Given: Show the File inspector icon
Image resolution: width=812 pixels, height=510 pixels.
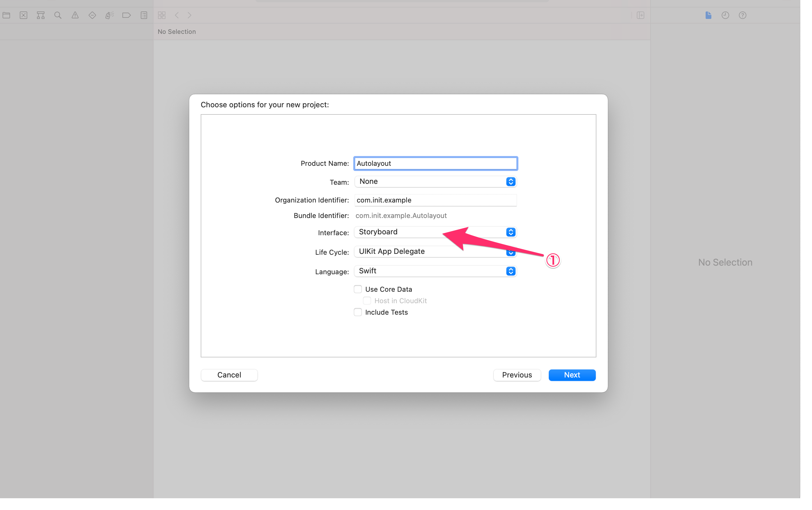Looking at the screenshot, I should tap(708, 15).
